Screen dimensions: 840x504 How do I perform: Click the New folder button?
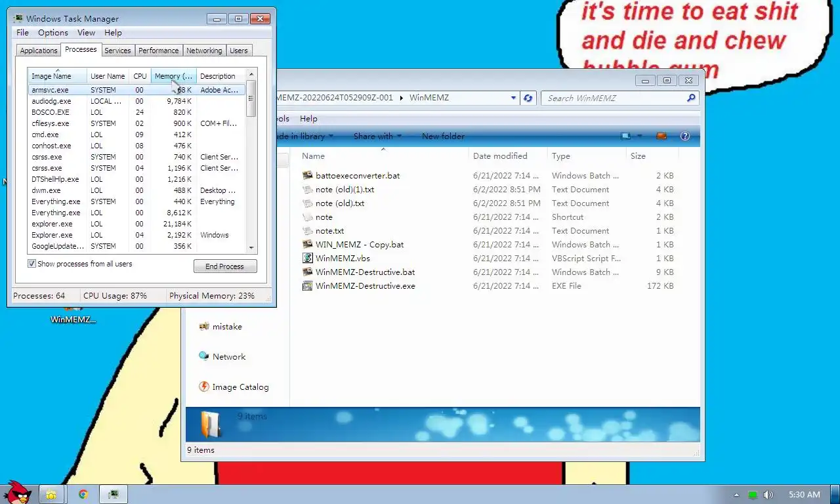(x=443, y=136)
